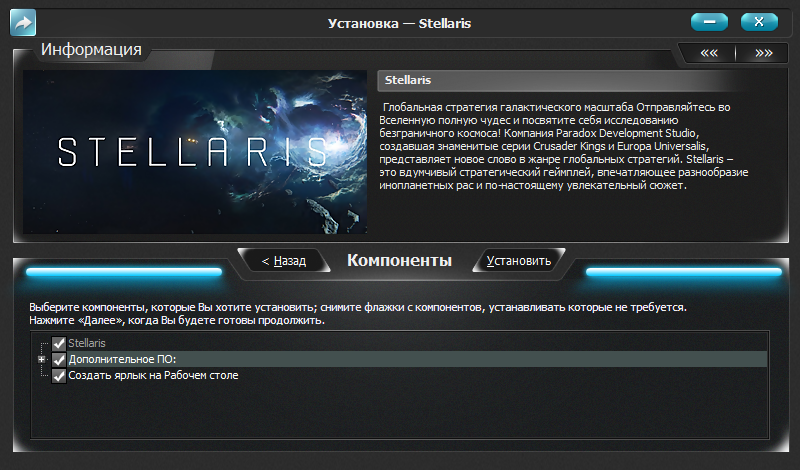Click the Компоненты section title
This screenshot has width=800, height=470.
coord(399,260)
